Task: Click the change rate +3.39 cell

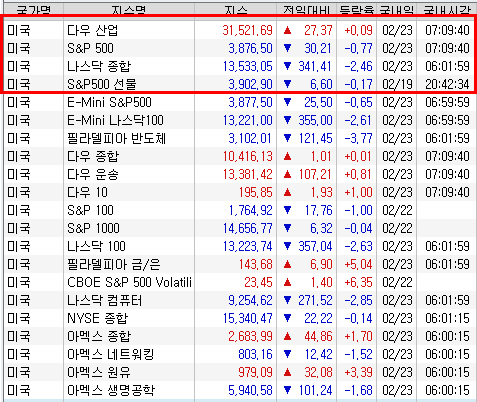Action: pos(359,372)
